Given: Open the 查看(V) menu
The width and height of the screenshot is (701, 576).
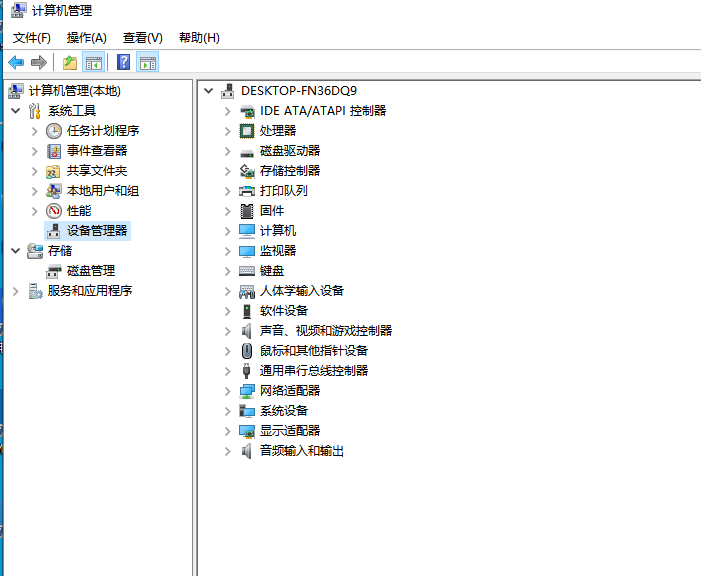Looking at the screenshot, I should point(143,38).
